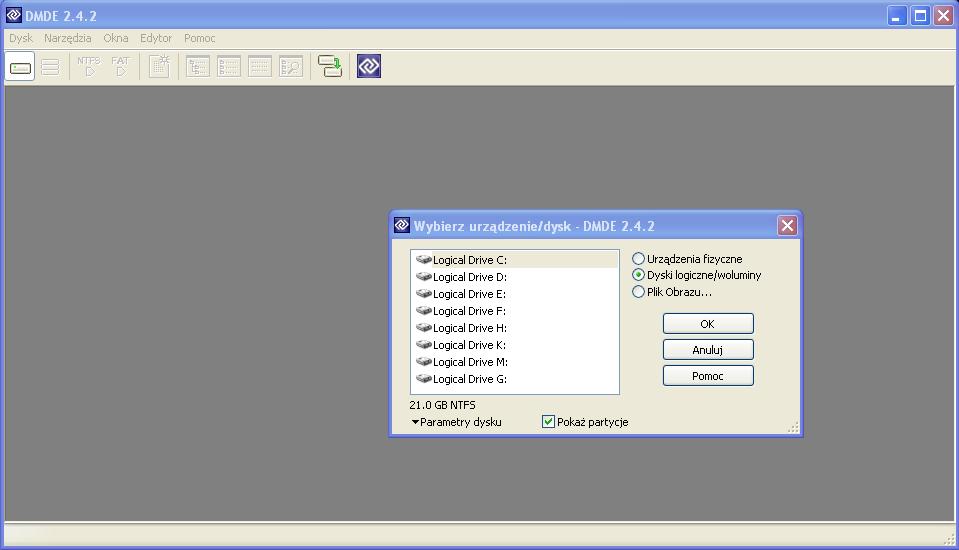This screenshot has width=959, height=550.
Task: Select Plik Obrazu... radio button
Action: pyautogui.click(x=639, y=292)
